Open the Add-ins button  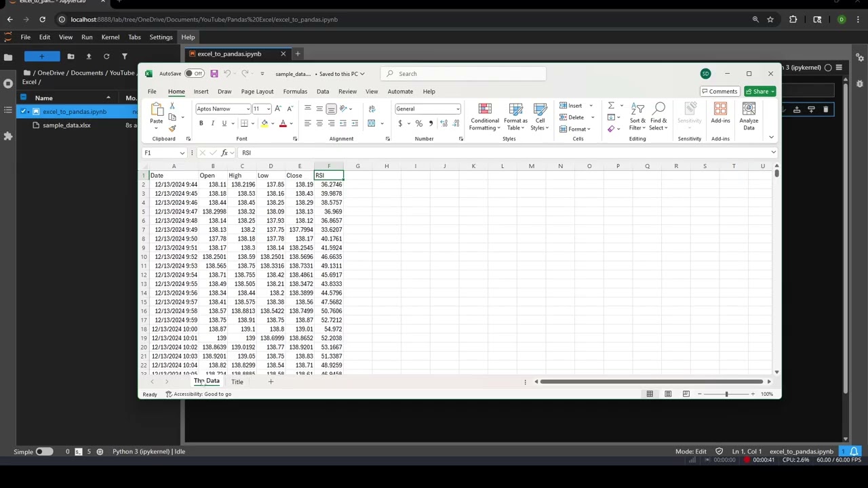pyautogui.click(x=720, y=114)
